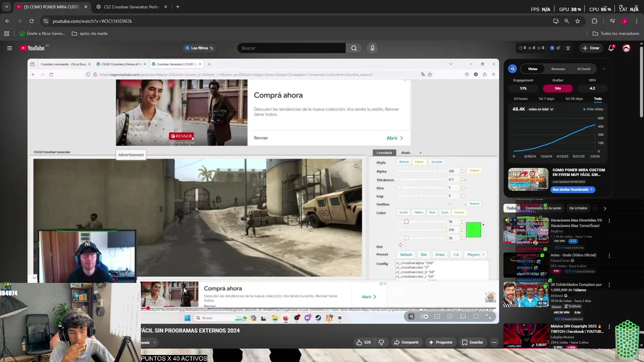Expand channel name chevron below title

(154, 342)
